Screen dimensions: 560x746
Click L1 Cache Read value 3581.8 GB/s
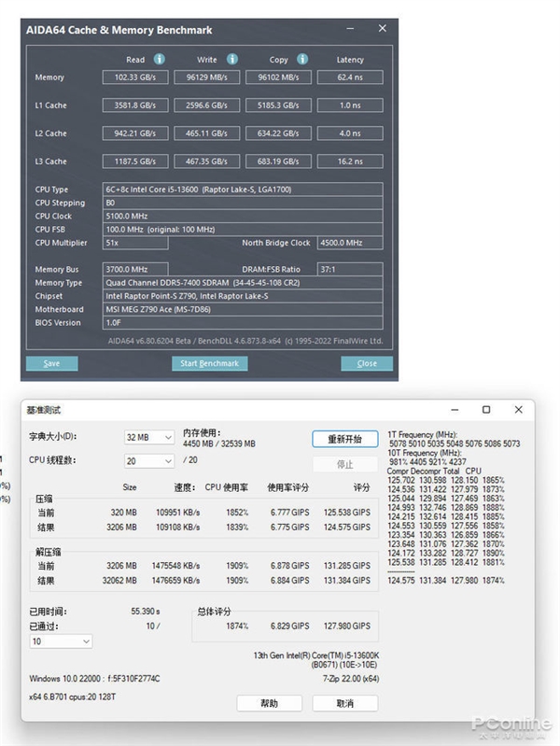click(x=135, y=106)
